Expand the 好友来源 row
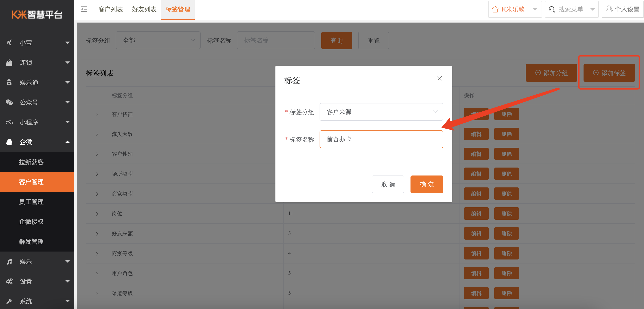 pos(97,234)
